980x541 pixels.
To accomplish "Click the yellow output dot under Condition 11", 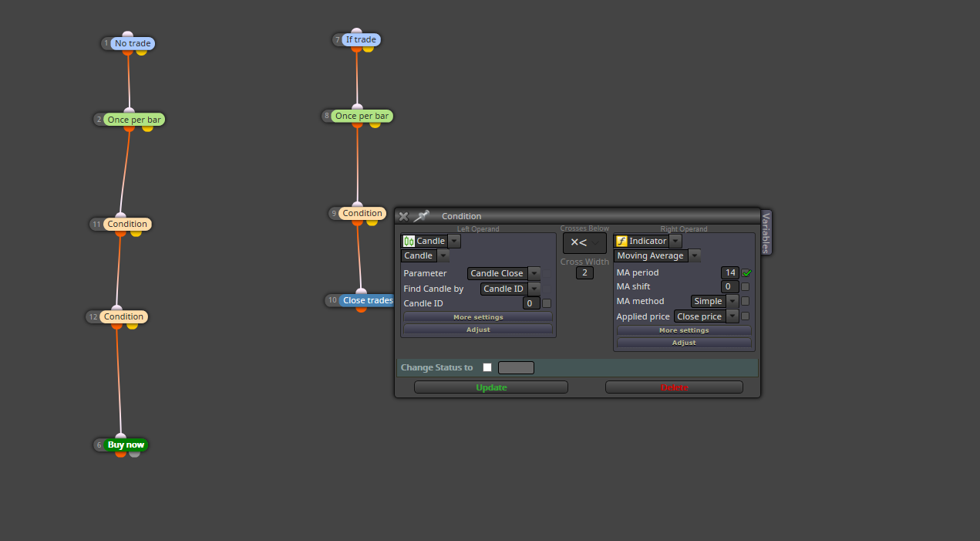I will [136, 232].
